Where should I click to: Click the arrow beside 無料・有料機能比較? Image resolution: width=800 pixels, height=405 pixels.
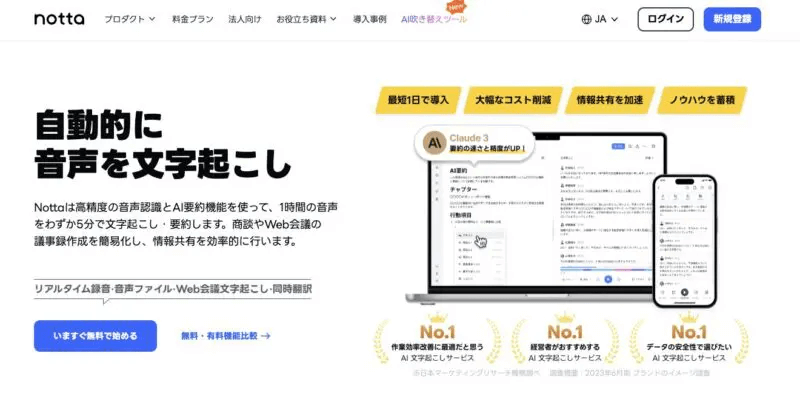pyautogui.click(x=266, y=337)
